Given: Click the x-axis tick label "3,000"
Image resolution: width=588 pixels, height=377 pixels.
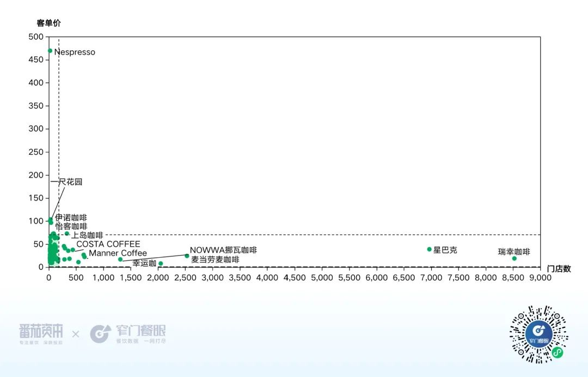Looking at the screenshot, I should point(213,278).
